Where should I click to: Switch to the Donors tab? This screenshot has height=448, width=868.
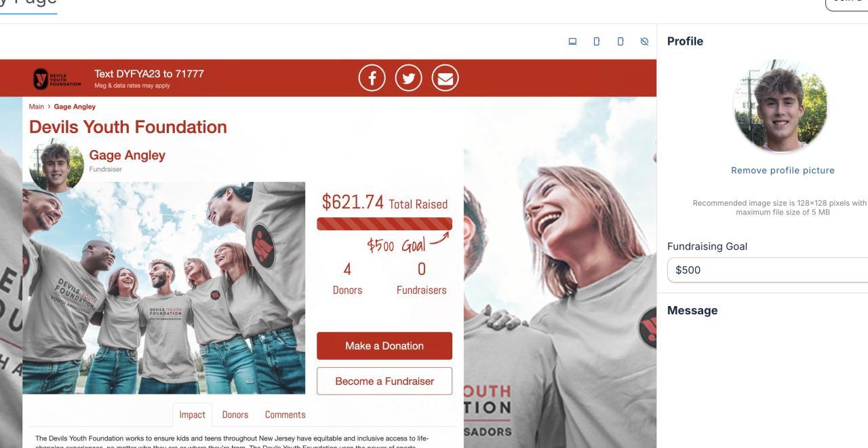[235, 415]
